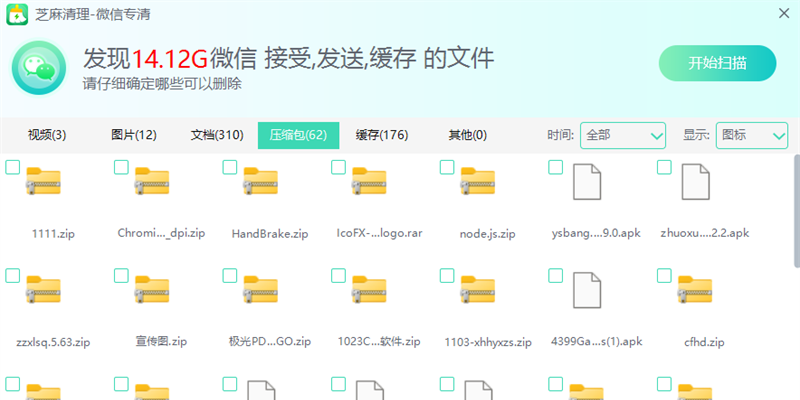Click the 芝麻清理 app logo in title bar
The image size is (800, 400).
point(17,14)
